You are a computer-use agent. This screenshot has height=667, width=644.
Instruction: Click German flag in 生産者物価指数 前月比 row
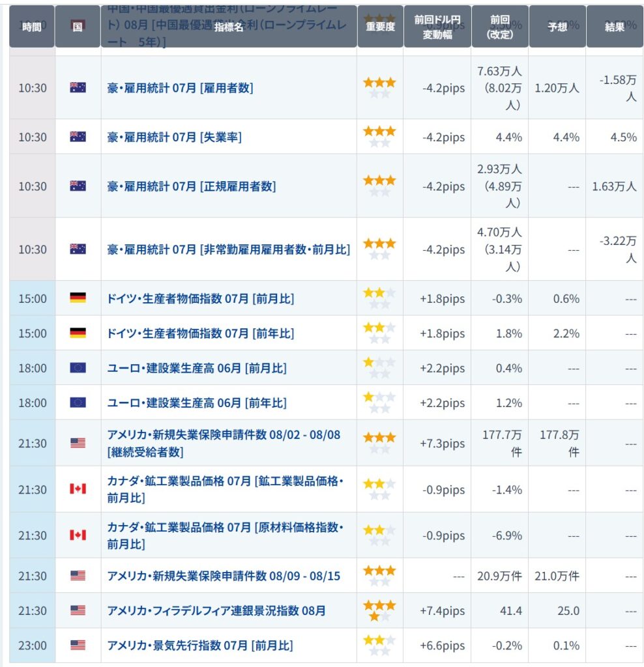pos(78,298)
